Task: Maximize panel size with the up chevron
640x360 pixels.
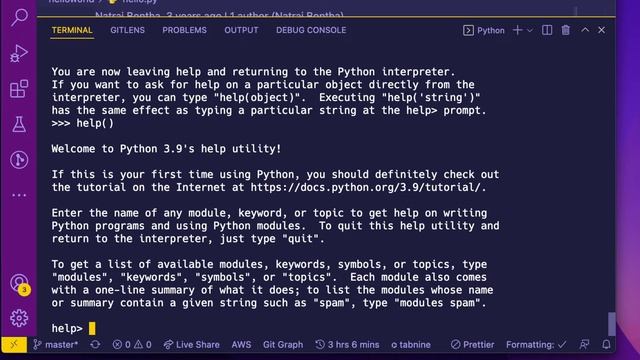Action: pos(585,30)
